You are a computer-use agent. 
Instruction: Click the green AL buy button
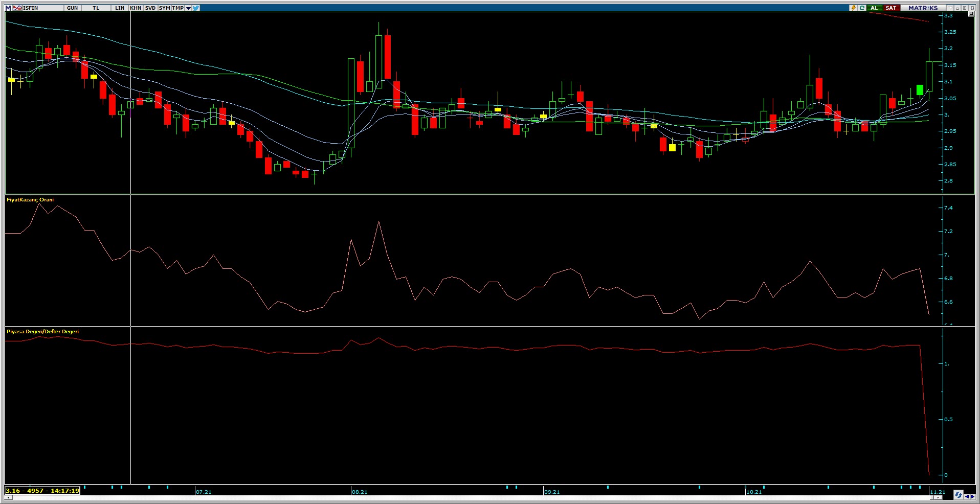(x=874, y=8)
